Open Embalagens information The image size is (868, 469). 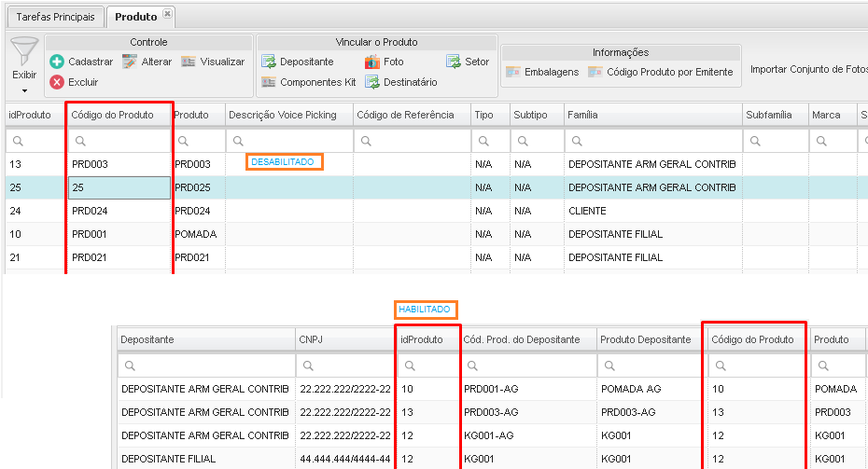[x=542, y=72]
